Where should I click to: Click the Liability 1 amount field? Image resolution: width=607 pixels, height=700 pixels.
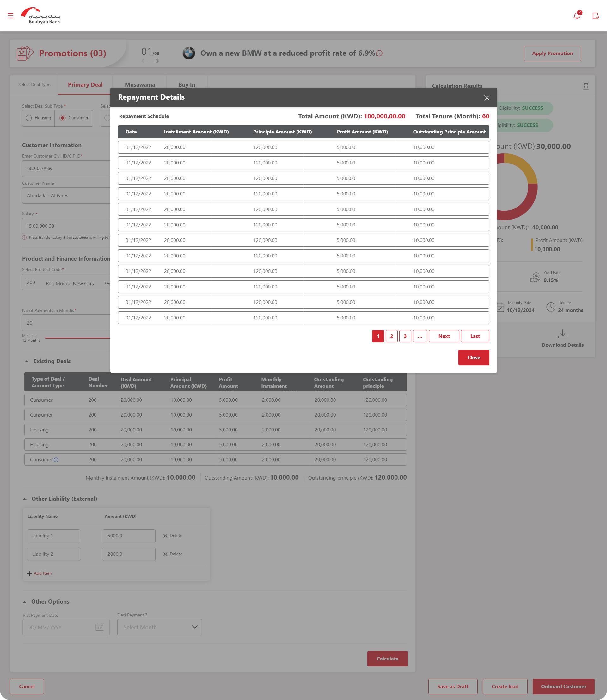point(129,536)
